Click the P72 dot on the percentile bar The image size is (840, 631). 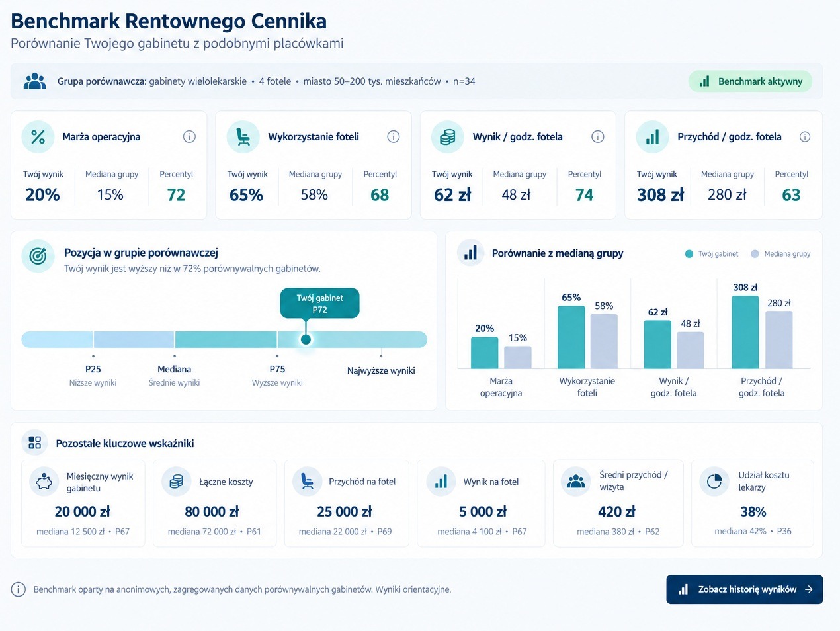[x=306, y=340]
